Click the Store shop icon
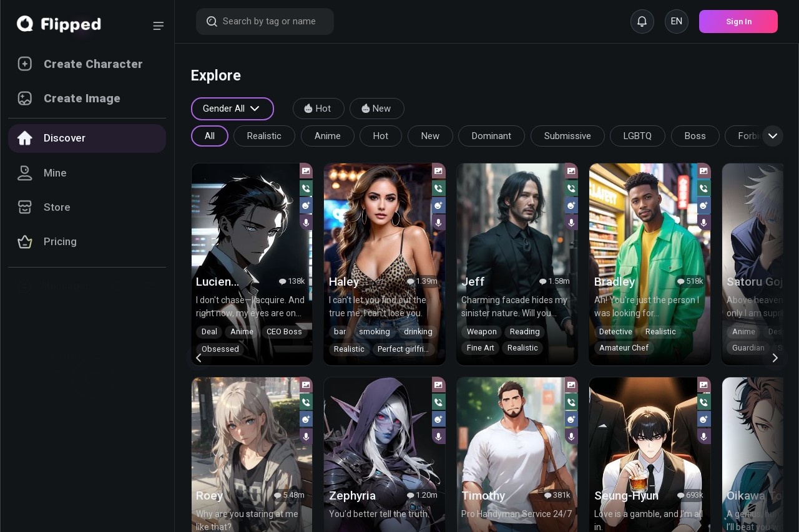This screenshot has height=532, width=799. tap(25, 207)
